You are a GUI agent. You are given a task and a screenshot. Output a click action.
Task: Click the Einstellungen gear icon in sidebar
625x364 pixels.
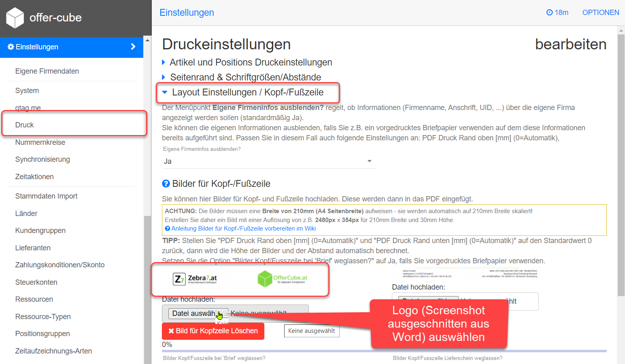click(11, 47)
